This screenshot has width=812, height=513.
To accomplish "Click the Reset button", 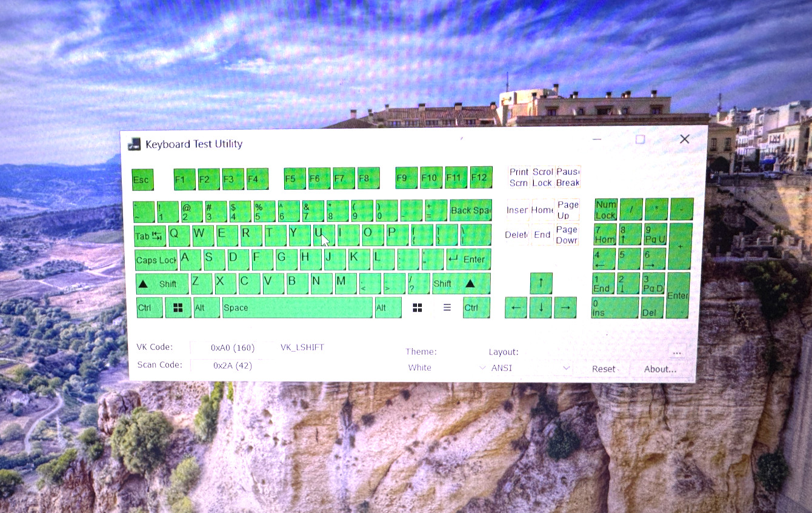I will click(x=604, y=369).
